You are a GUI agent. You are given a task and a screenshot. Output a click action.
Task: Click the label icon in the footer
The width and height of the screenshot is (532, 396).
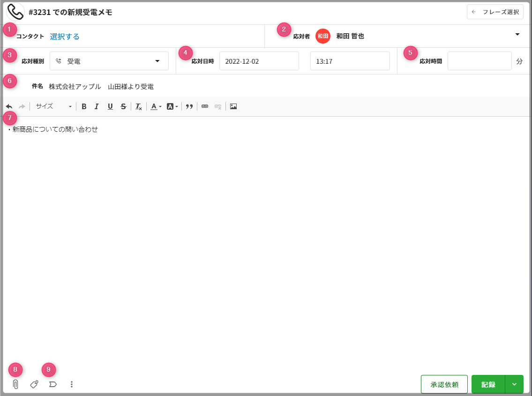[x=53, y=384]
